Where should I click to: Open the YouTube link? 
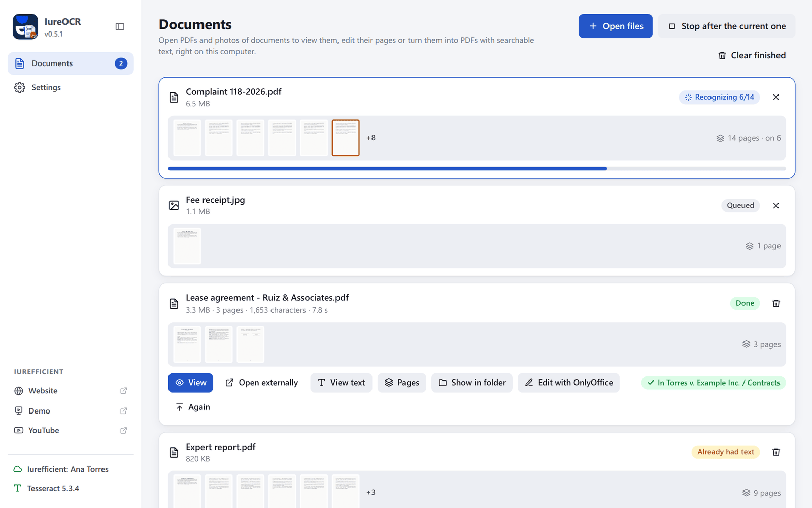71,430
